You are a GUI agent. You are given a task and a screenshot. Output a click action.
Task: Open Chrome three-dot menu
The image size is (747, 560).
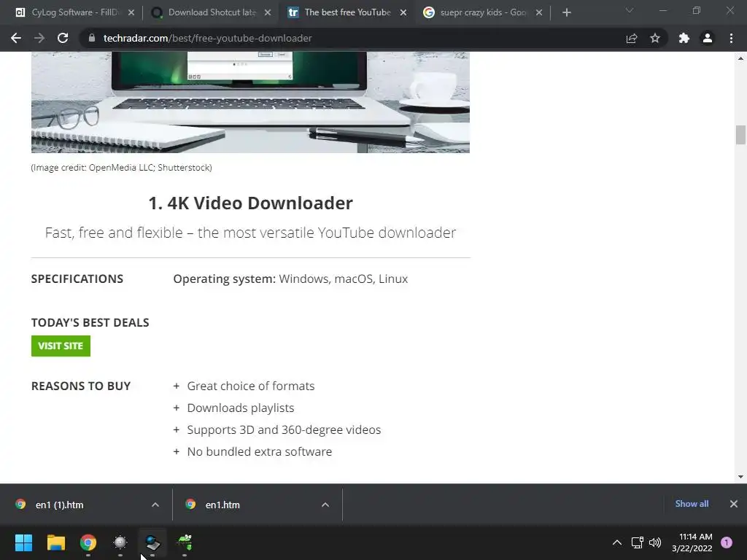731,38
